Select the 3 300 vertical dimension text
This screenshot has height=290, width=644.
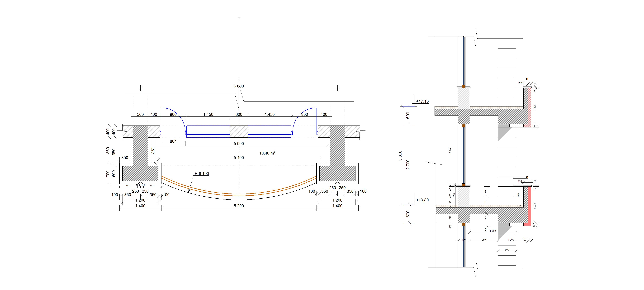[400, 156]
